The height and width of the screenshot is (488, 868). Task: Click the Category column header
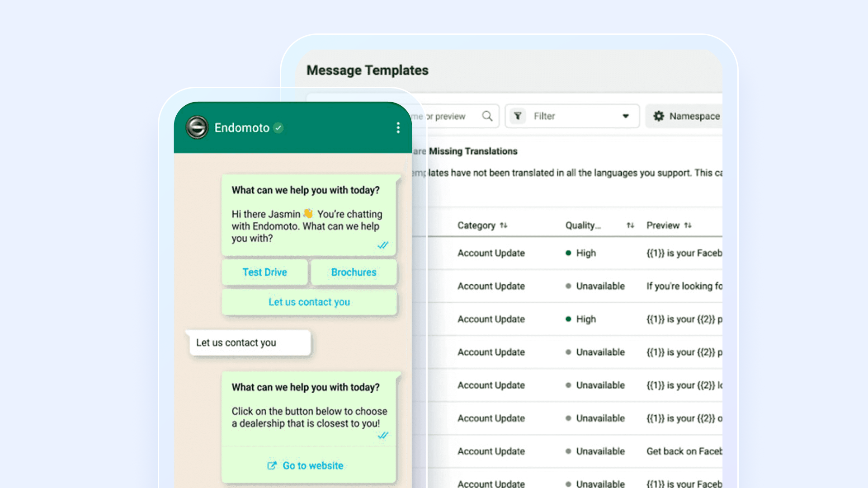tap(482, 225)
